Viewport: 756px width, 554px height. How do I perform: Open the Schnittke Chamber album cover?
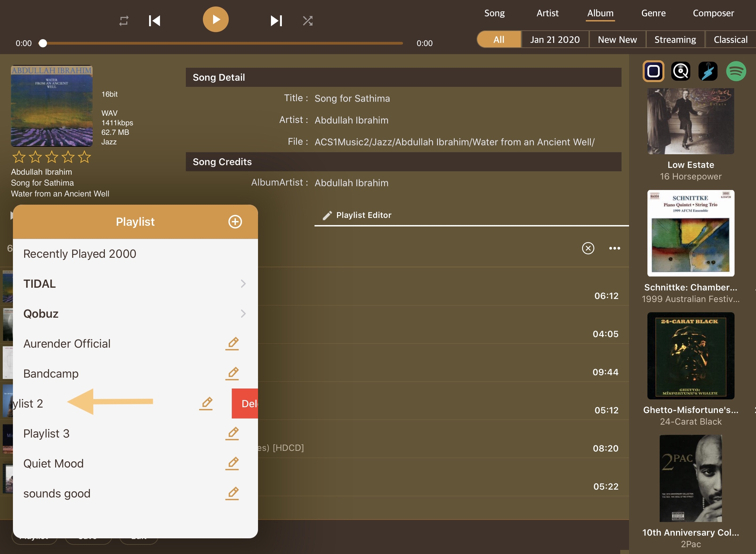point(691,233)
